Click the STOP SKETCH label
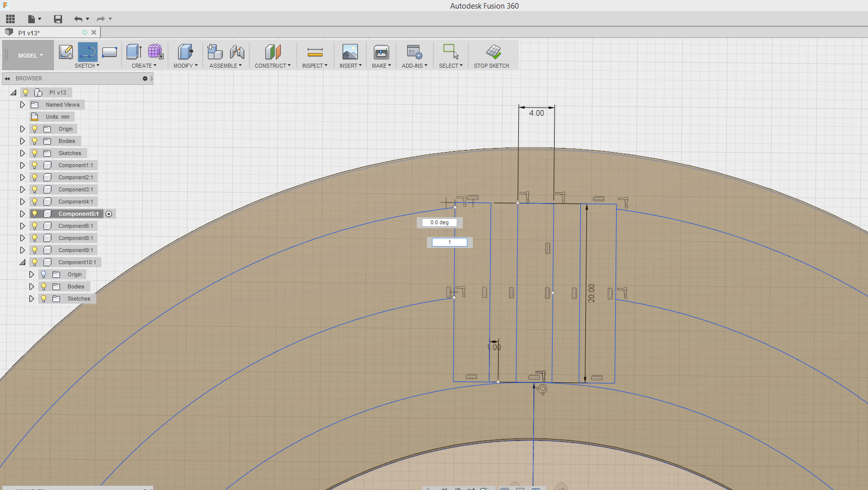Image resolution: width=868 pixels, height=490 pixels. pos(492,66)
